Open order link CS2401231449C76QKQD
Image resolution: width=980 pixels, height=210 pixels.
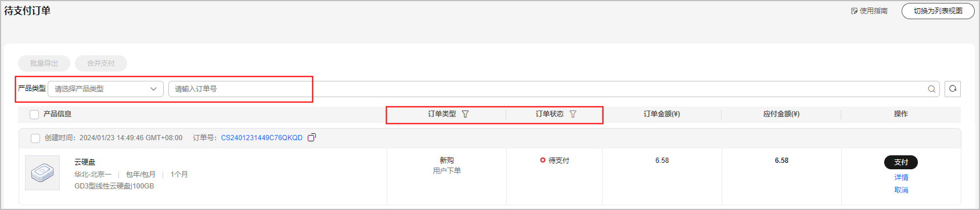click(x=262, y=138)
